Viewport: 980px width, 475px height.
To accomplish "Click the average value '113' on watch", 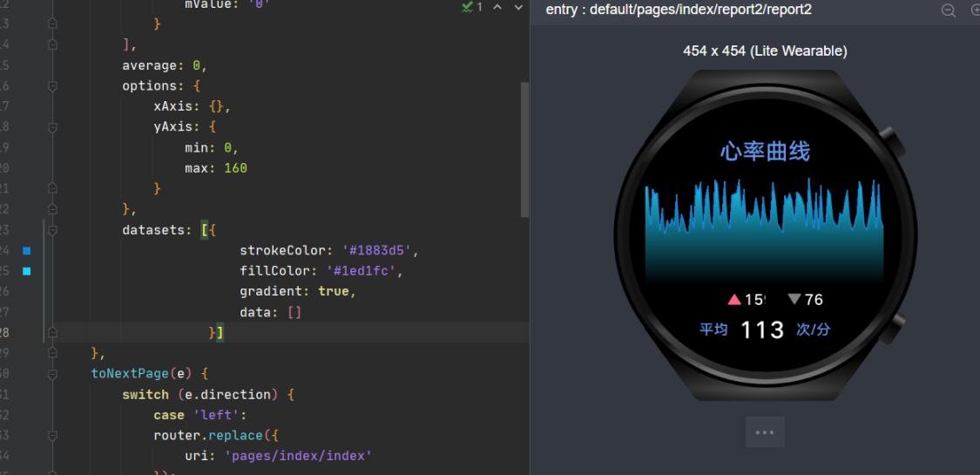I will [x=762, y=329].
